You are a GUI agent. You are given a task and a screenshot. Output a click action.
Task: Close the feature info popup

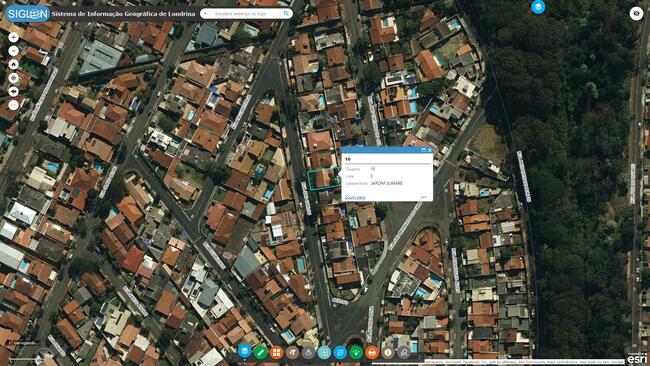click(x=429, y=150)
